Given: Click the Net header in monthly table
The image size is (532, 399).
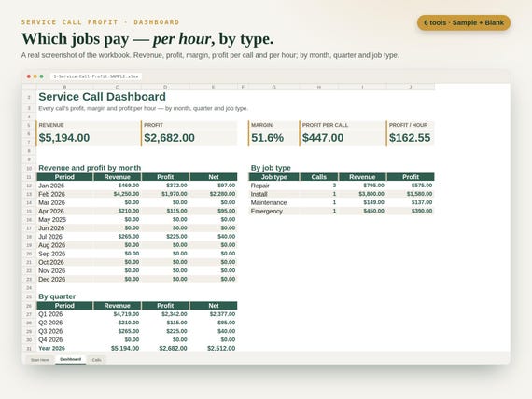Looking at the screenshot, I should [x=214, y=177].
